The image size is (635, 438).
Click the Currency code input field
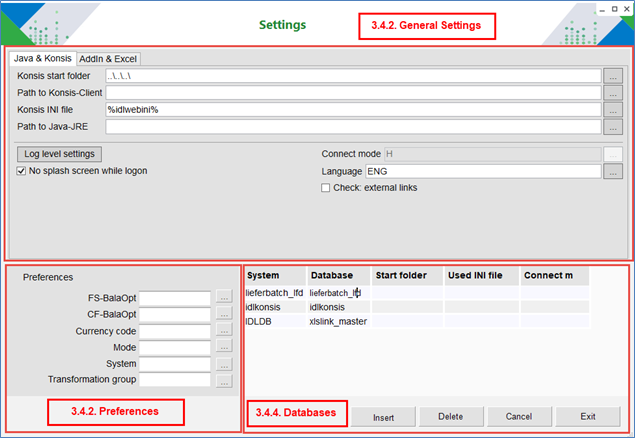[x=175, y=331]
